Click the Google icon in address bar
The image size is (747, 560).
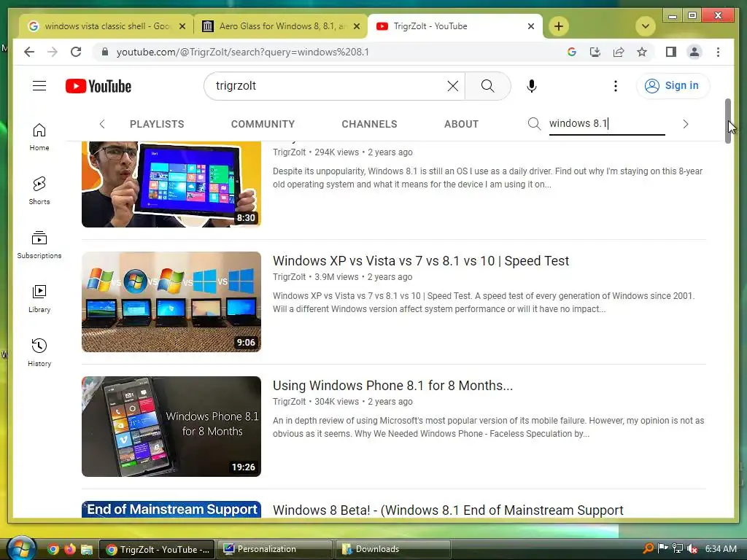tap(572, 52)
